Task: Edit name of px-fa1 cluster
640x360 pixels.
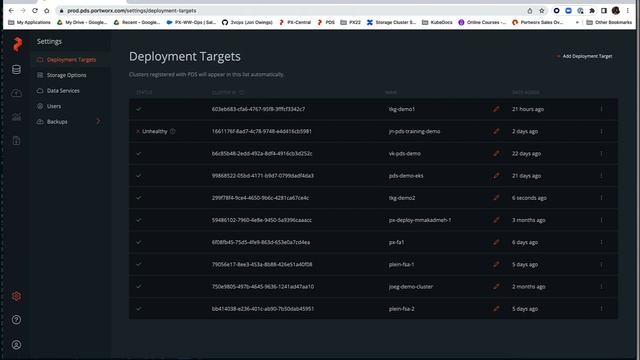Action: (x=496, y=242)
